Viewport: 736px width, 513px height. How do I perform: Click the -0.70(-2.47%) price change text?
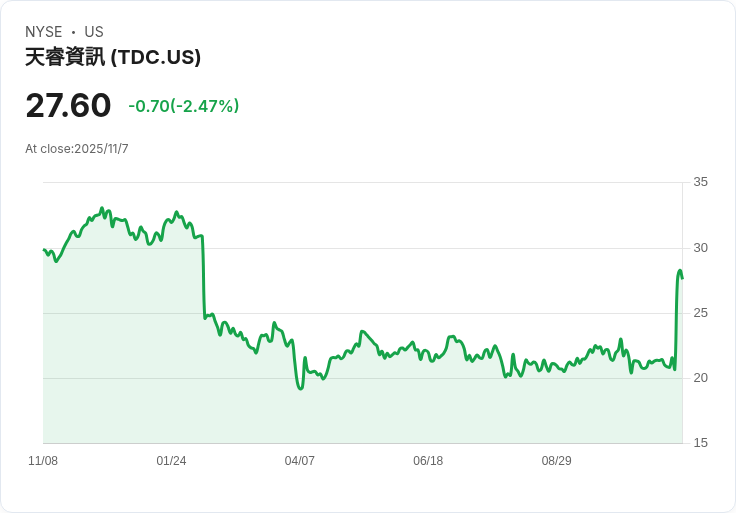click(x=183, y=106)
